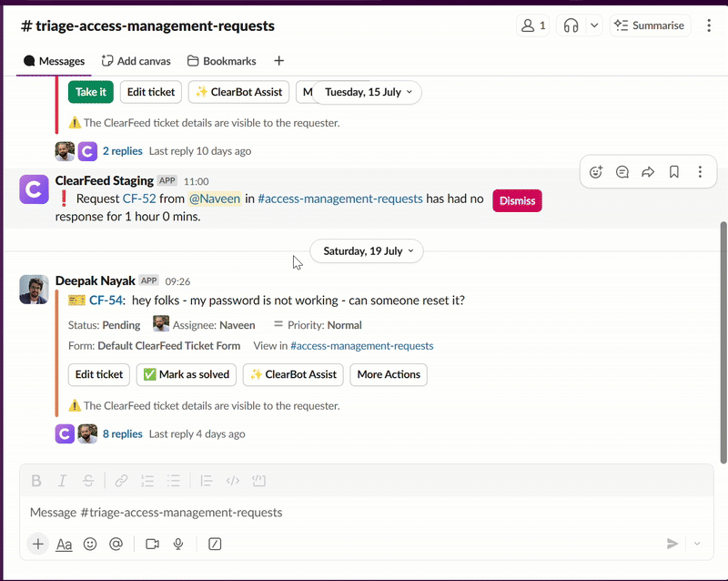The height and width of the screenshot is (581, 728).
Task: Open the slash shortcuts icon in the composer
Action: tap(215, 544)
